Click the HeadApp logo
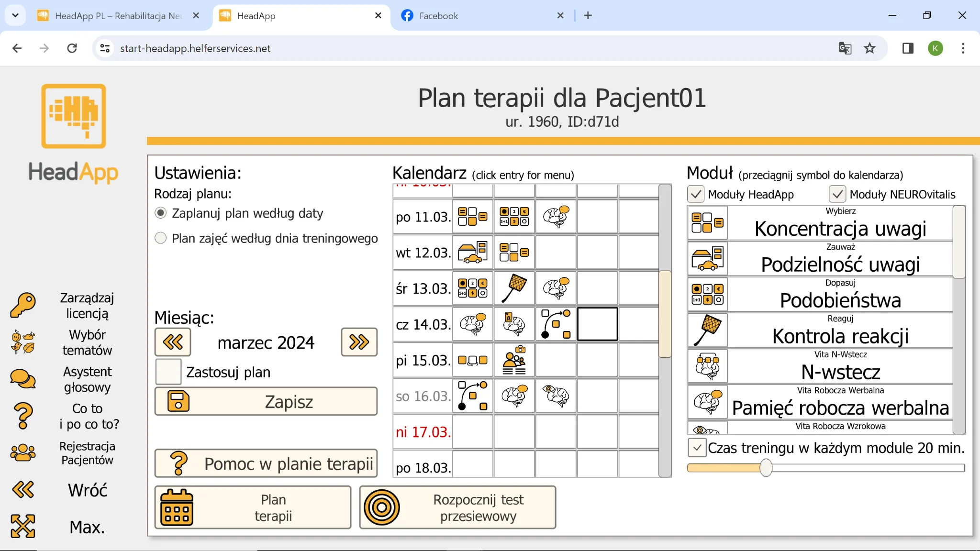Image resolution: width=980 pixels, height=551 pixels. [73, 134]
